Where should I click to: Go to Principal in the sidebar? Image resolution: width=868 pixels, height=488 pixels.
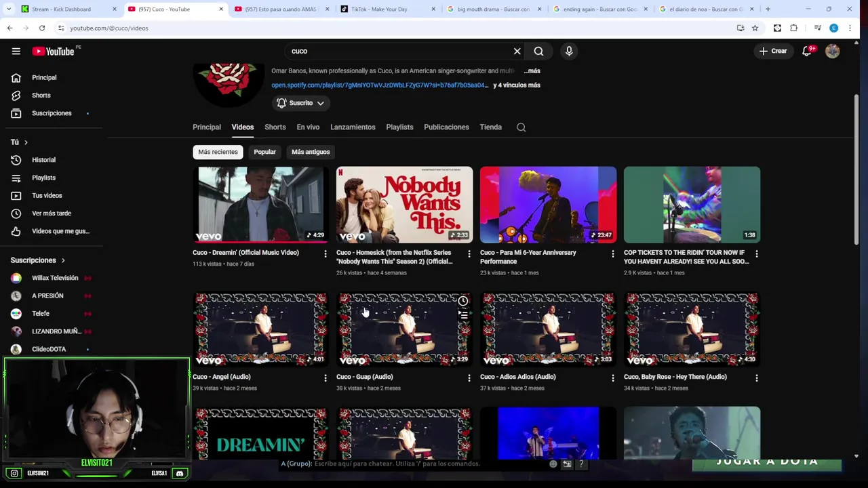tap(44, 77)
